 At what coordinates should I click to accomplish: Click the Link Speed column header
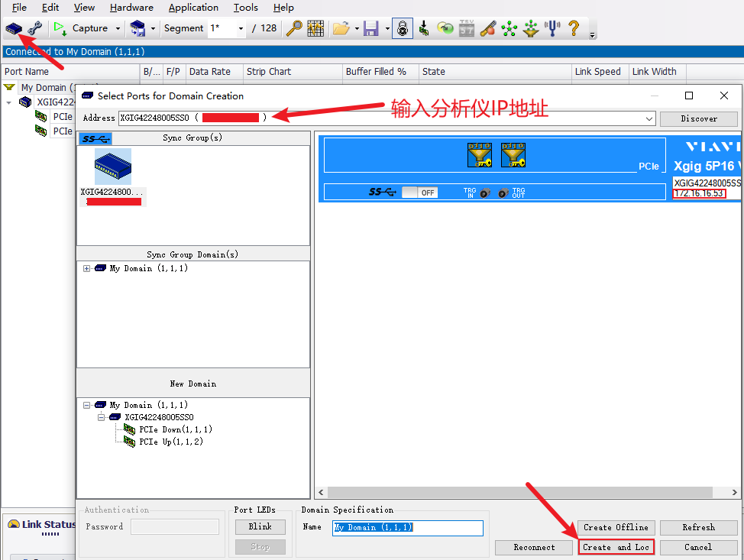(x=600, y=72)
